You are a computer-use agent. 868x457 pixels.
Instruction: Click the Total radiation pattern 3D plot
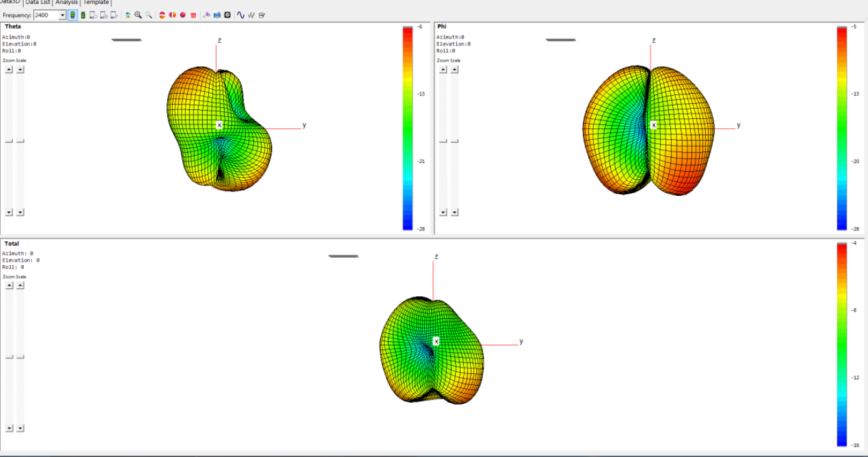pos(432,350)
